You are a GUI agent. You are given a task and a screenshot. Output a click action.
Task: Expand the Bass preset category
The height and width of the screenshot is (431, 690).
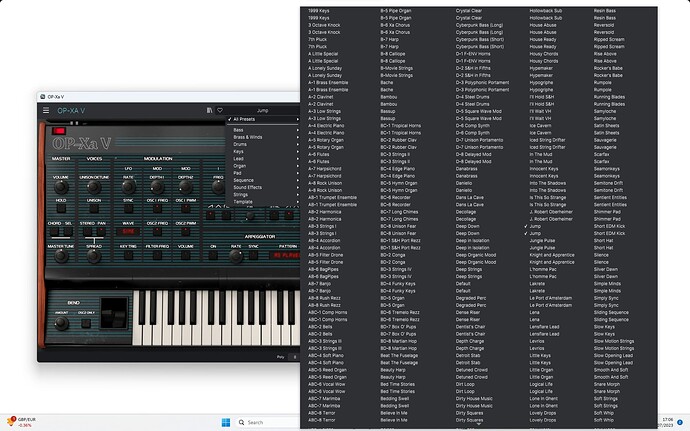click(x=263, y=130)
